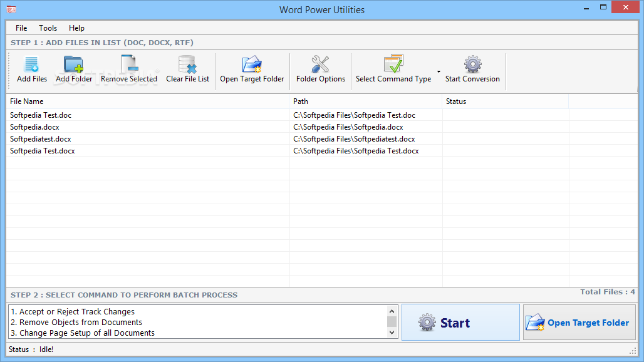Viewport: 644px width, 362px height.
Task: Close the Word Power Utilities window
Action: pyautogui.click(x=625, y=7)
